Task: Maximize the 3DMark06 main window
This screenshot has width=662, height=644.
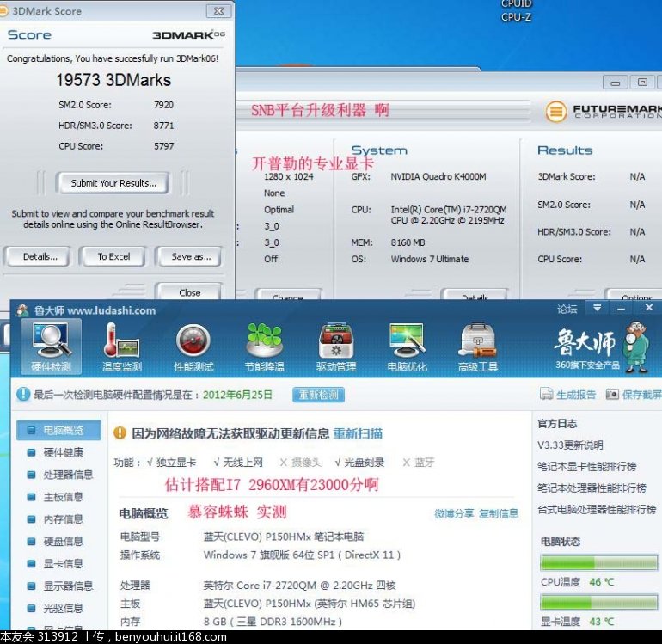Action: pyautogui.click(x=642, y=83)
